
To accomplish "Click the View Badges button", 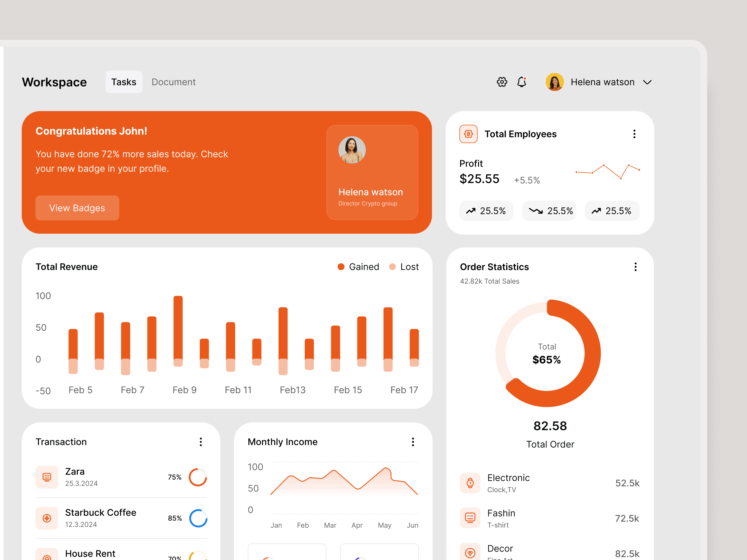I will pyautogui.click(x=77, y=208).
